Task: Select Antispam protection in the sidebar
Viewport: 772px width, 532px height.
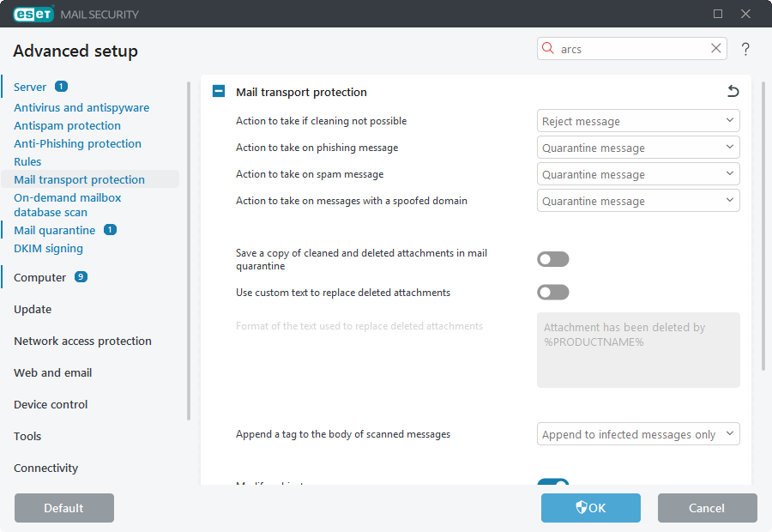Action: [67, 125]
